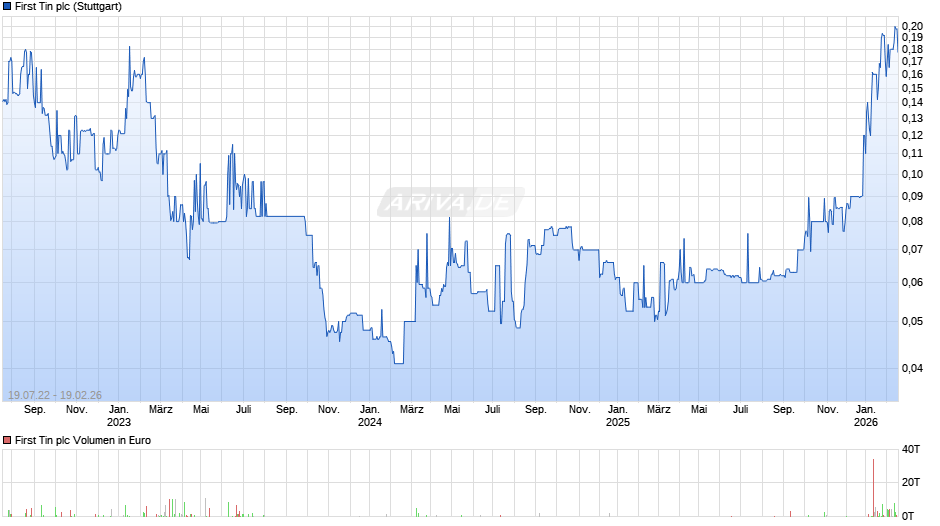Click the 0,06 price axis label
Screen dimensions: 940x526
tap(912, 282)
